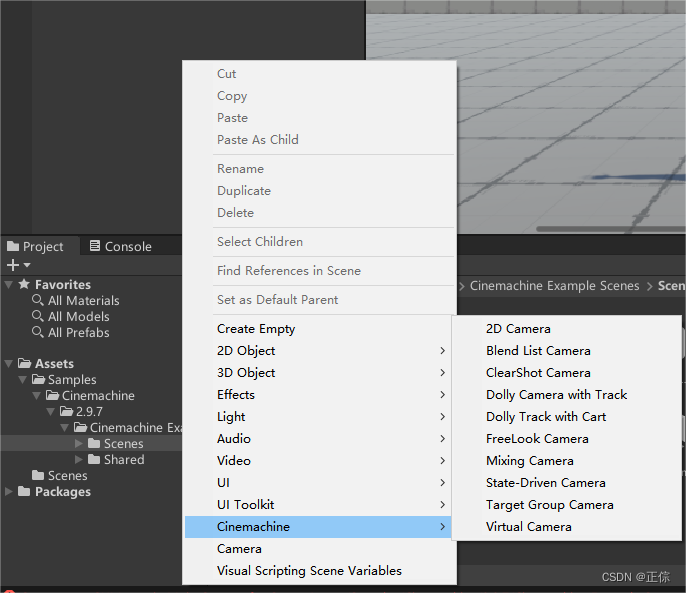Click the highlighted Cinemachine menu entry
This screenshot has width=686, height=593.
pos(319,527)
